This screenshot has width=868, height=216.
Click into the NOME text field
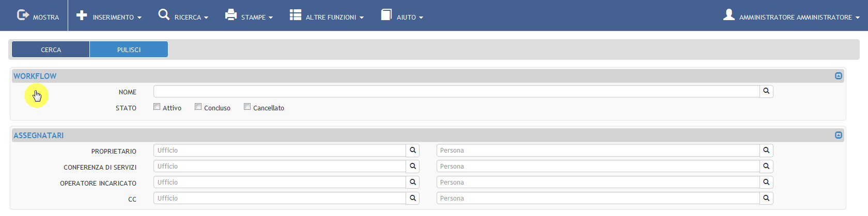click(456, 91)
